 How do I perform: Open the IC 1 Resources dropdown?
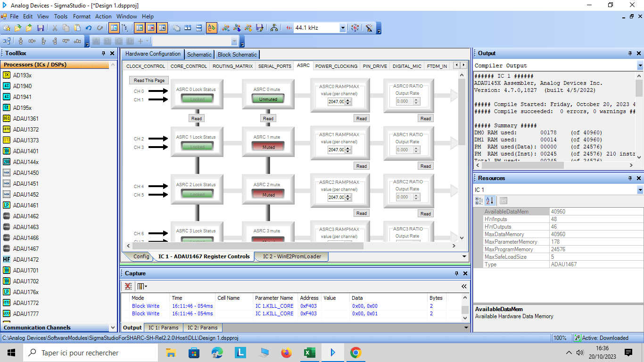pyautogui.click(x=640, y=189)
